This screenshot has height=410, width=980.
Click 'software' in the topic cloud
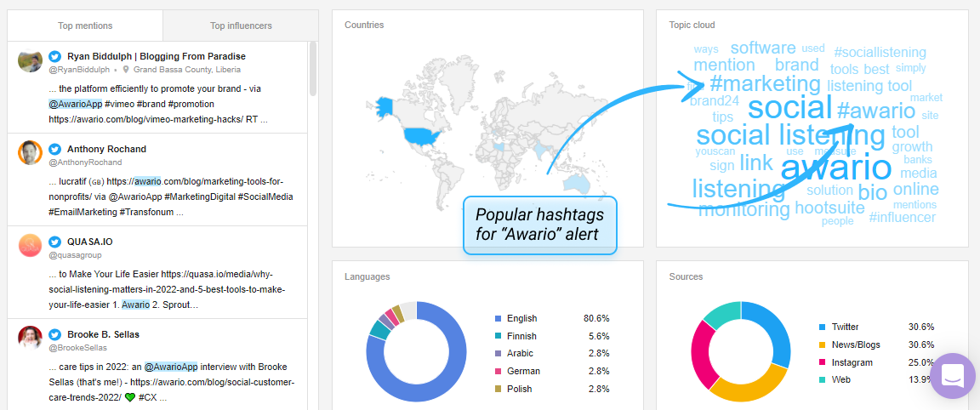click(762, 48)
